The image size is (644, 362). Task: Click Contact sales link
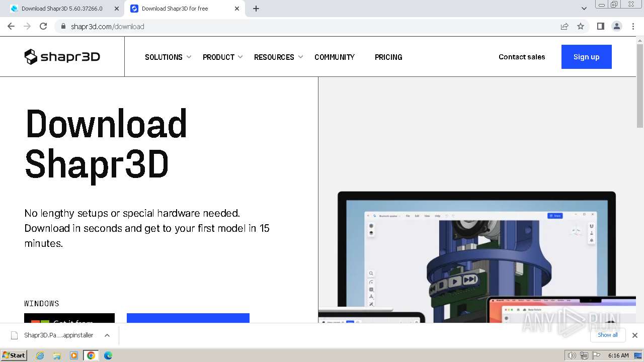522,57
